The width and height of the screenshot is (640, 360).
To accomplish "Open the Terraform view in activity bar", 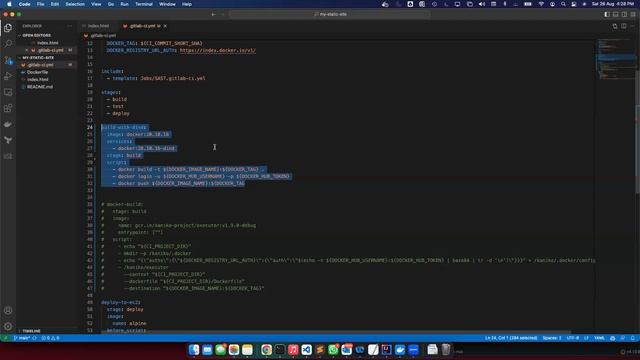I will coord(8,140).
